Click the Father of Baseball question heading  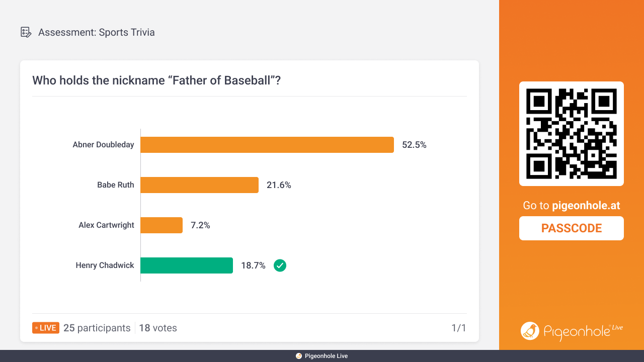(x=156, y=80)
